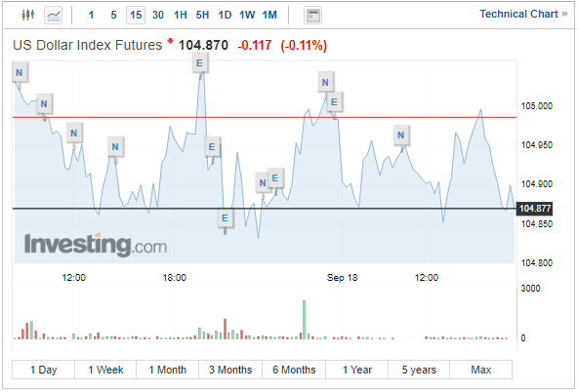Open the E marker at the highest chart peak
This screenshot has height=392, width=578.
coord(199,63)
